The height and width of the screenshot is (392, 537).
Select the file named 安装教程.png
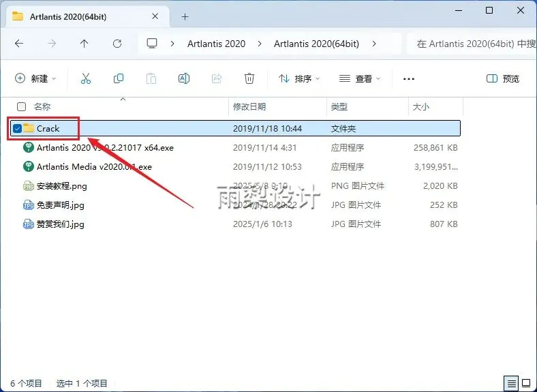point(61,186)
